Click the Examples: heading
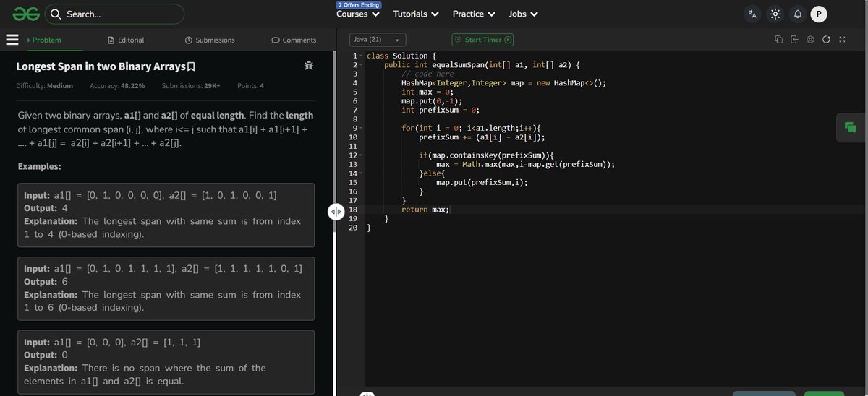The image size is (868, 396). pos(40,167)
